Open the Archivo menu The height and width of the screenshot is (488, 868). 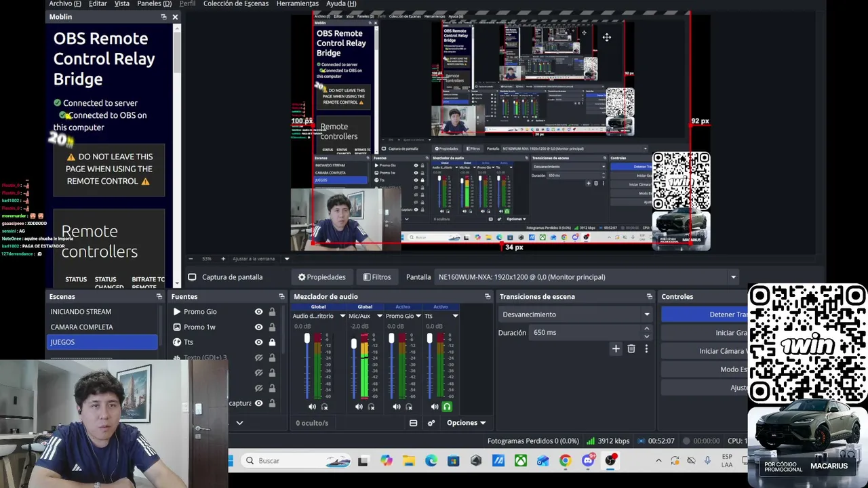coord(65,3)
